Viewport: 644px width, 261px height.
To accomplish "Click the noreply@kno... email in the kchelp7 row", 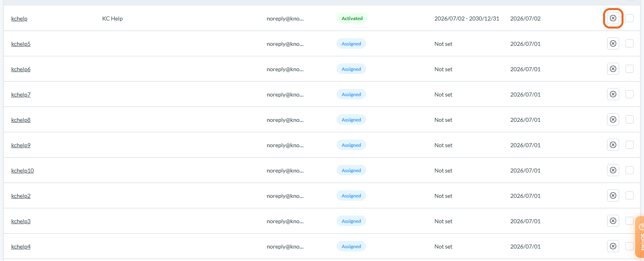I will click(x=285, y=95).
